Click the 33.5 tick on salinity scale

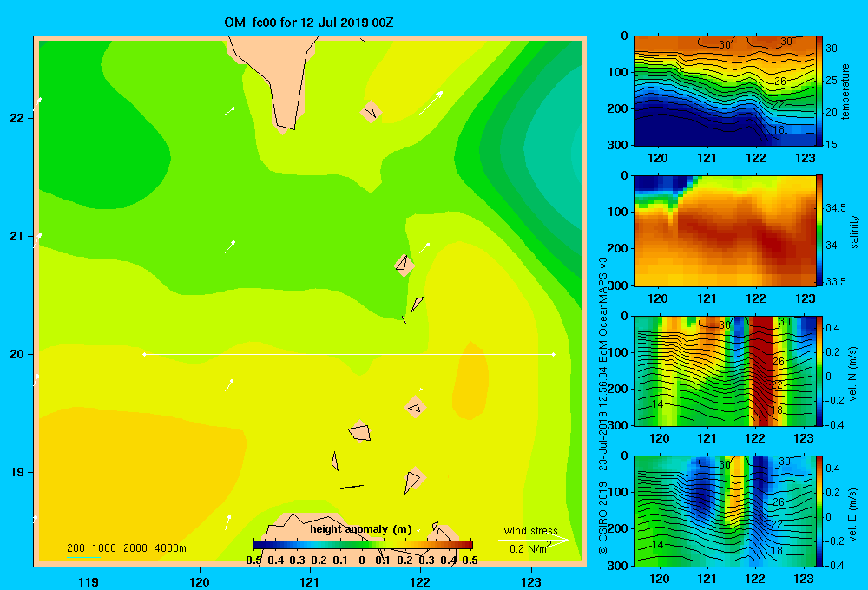(836, 282)
